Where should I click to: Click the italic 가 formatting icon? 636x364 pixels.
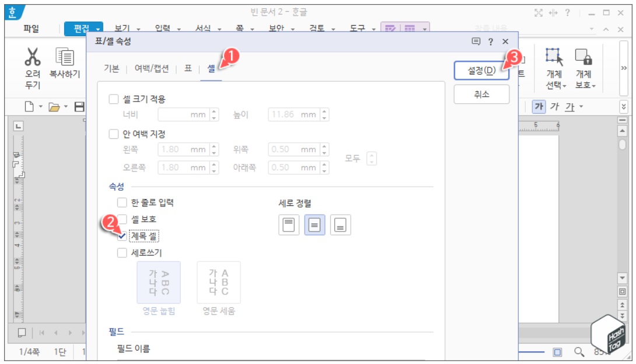pos(554,107)
